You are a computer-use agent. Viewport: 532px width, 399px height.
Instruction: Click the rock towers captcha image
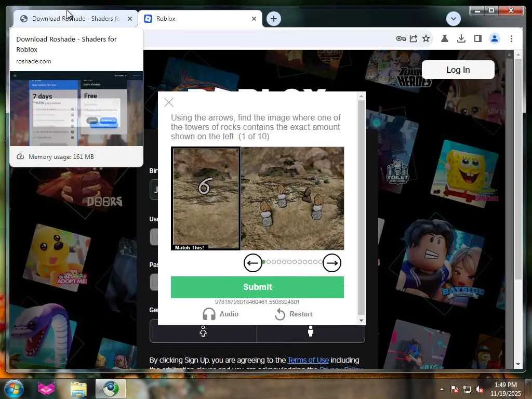coord(292,198)
